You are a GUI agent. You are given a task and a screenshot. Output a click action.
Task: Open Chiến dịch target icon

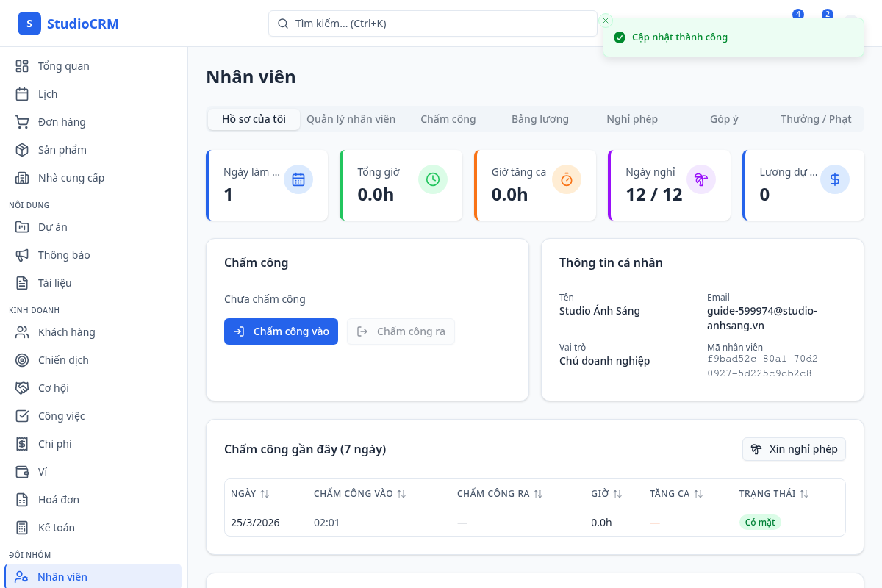(x=22, y=360)
